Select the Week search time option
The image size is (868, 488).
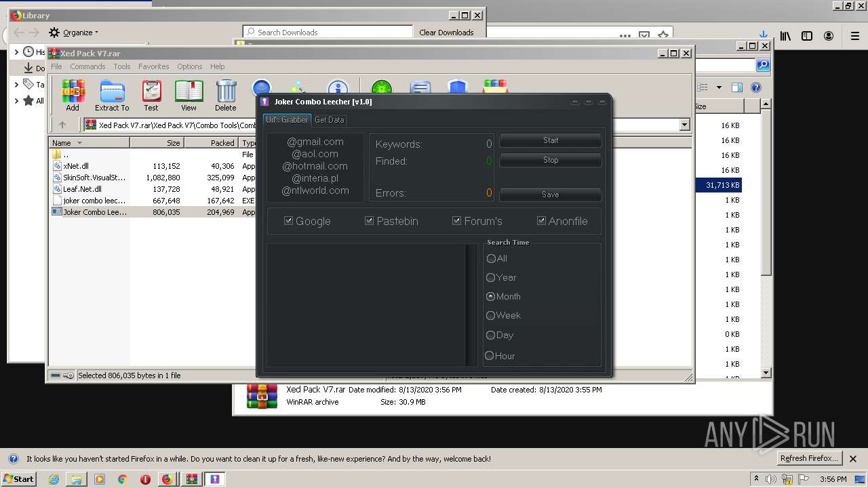click(x=490, y=315)
